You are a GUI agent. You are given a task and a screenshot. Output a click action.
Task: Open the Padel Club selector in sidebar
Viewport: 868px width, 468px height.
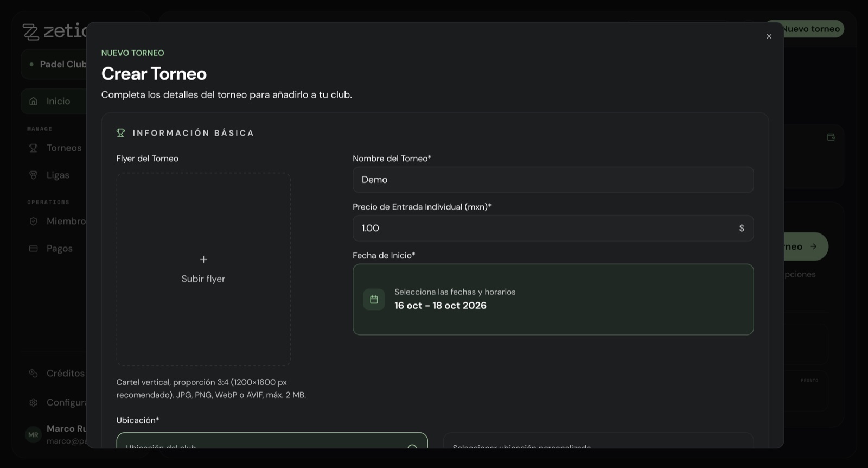coord(54,64)
